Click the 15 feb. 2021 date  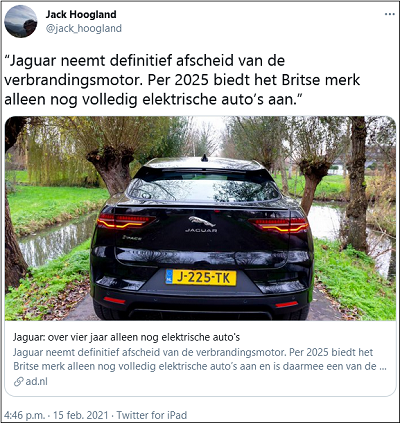(80, 415)
